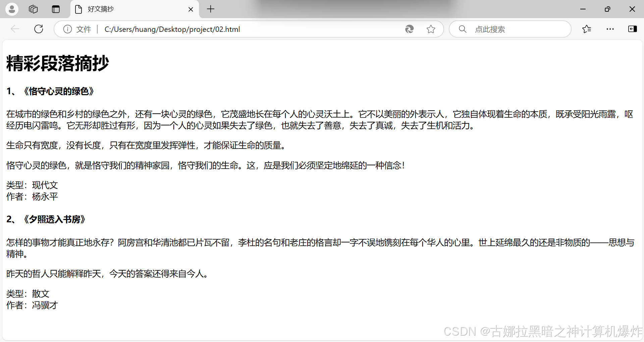Open the browser profile avatar
This screenshot has width=644, height=342.
click(x=11, y=9)
